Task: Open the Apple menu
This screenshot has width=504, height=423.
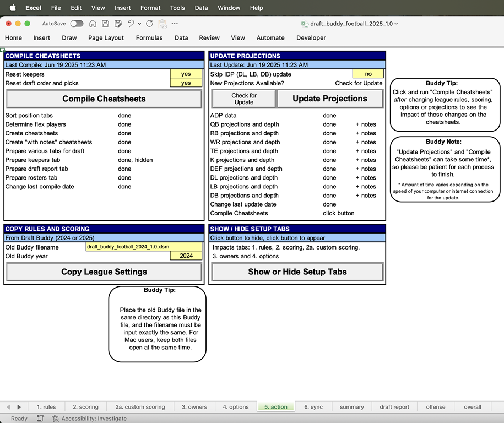Action: (13, 8)
